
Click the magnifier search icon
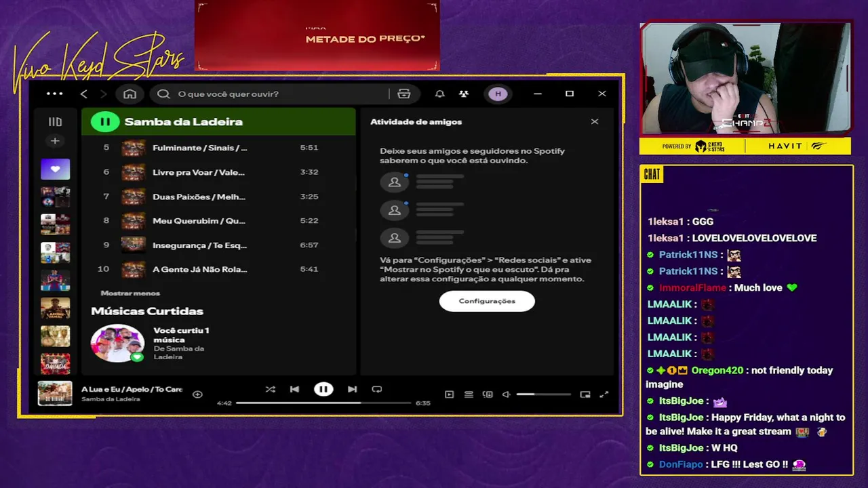point(163,94)
